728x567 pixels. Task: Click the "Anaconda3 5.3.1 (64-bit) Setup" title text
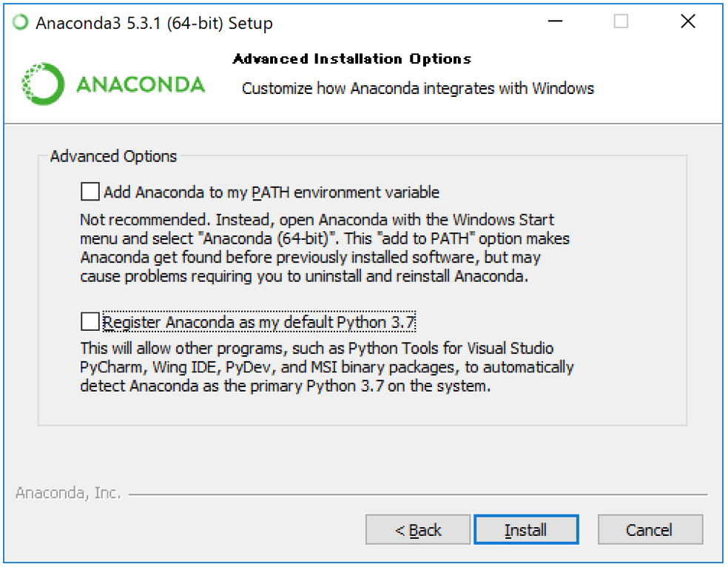click(154, 23)
